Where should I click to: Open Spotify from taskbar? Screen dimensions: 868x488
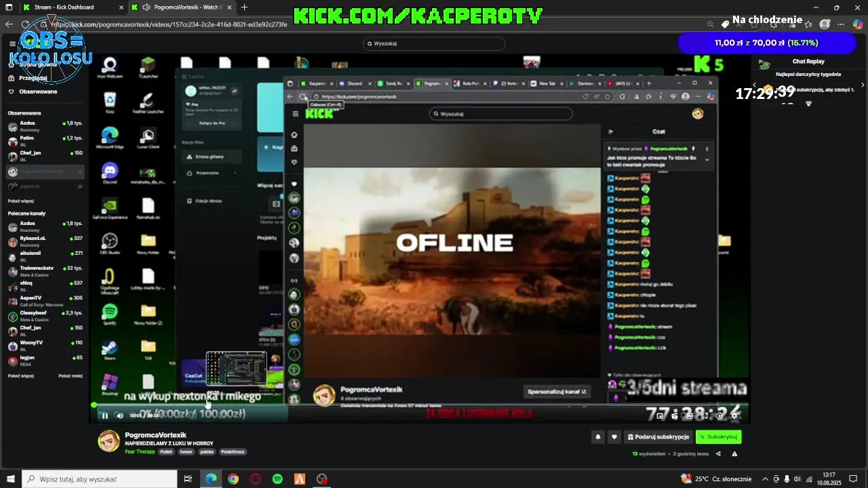277,479
